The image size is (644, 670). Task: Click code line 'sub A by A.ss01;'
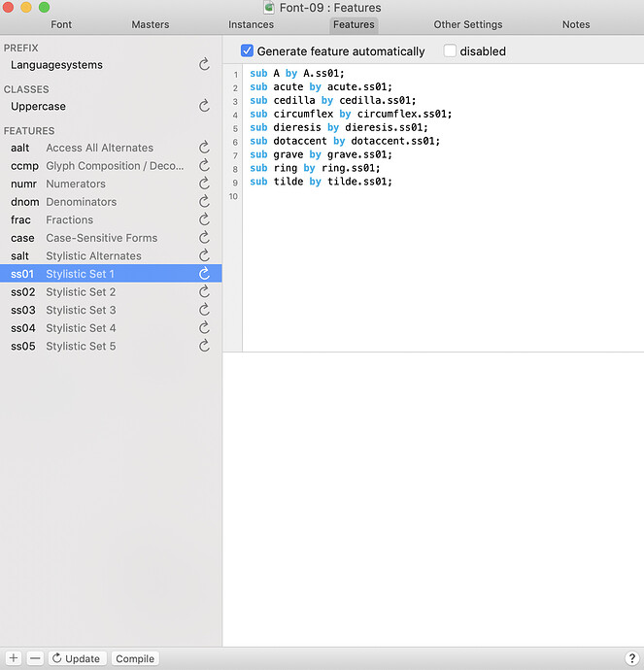[297, 73]
